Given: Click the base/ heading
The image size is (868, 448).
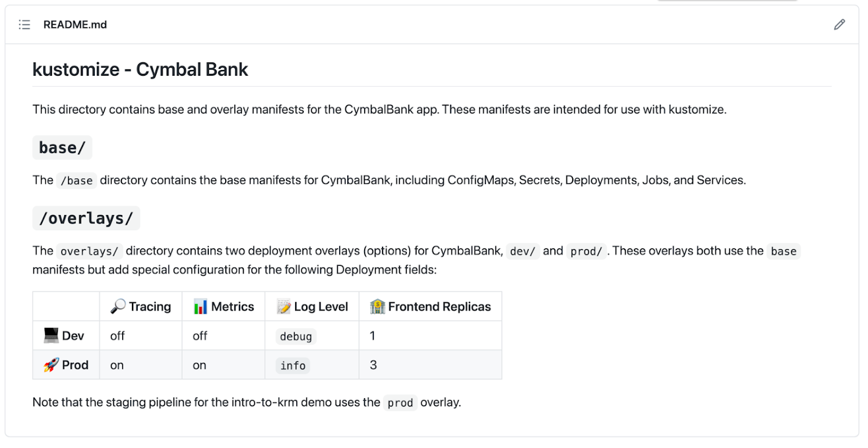Looking at the screenshot, I should 62,148.
